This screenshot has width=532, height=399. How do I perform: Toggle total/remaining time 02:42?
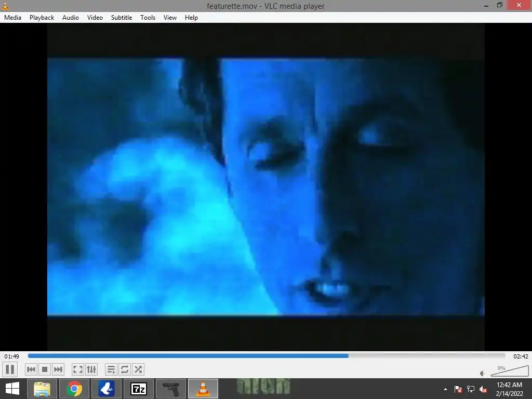click(521, 356)
